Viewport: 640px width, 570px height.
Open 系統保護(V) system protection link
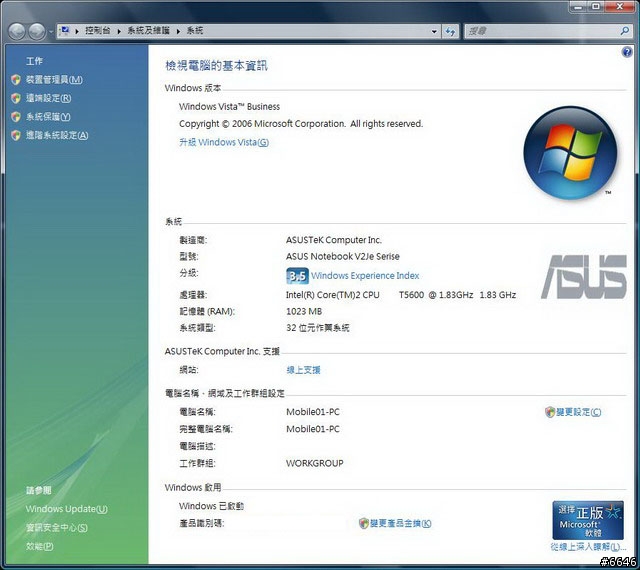(x=48, y=117)
